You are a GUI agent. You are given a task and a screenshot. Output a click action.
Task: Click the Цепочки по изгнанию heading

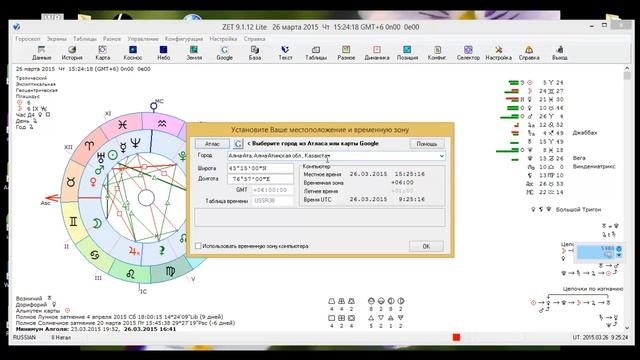pos(593,289)
